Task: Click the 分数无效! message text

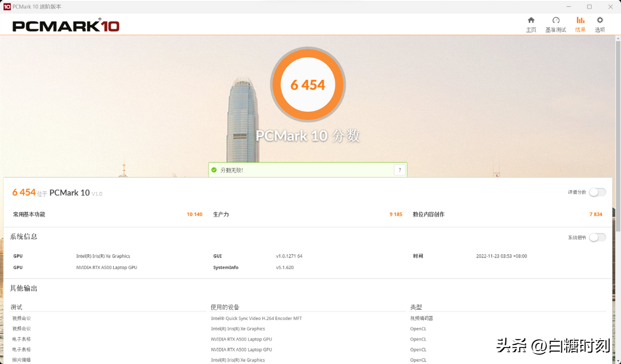Action: click(x=231, y=170)
